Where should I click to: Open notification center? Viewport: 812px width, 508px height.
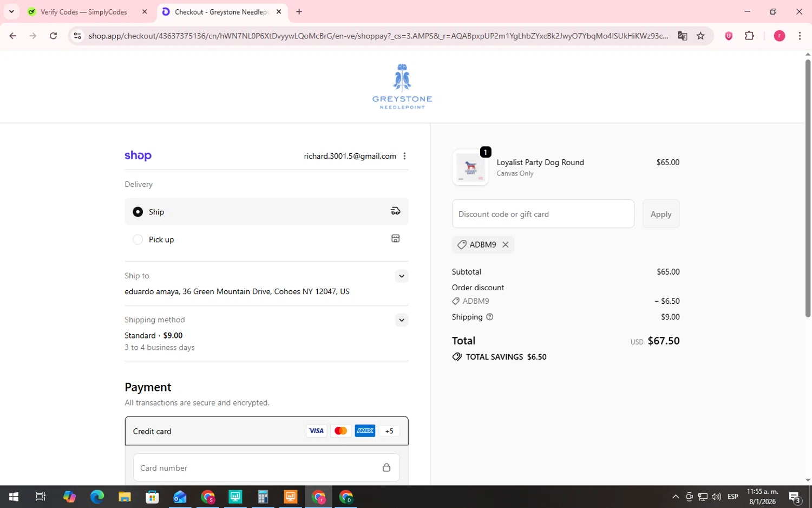click(x=795, y=497)
